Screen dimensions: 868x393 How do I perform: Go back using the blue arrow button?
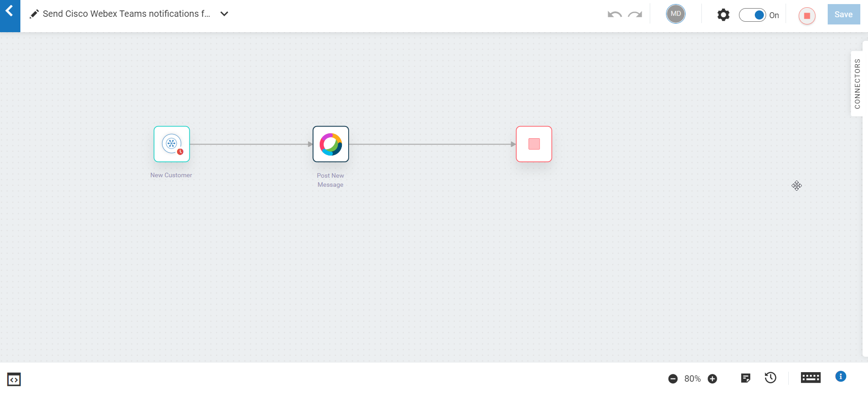coord(10,15)
